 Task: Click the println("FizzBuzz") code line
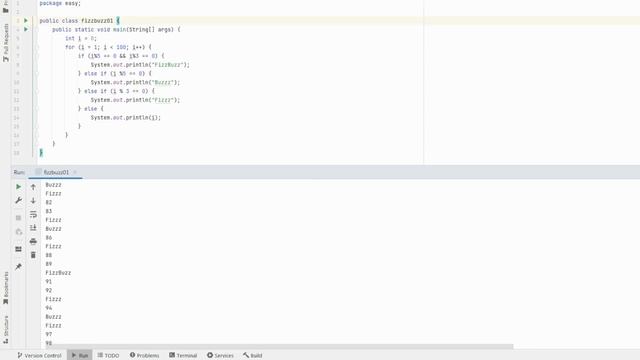pos(140,65)
